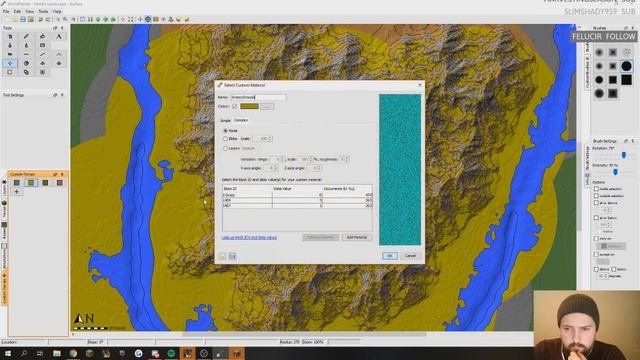This screenshot has height=360, width=640.
Task: Add new custom terrain with plus icon
Action: (x=17, y=191)
